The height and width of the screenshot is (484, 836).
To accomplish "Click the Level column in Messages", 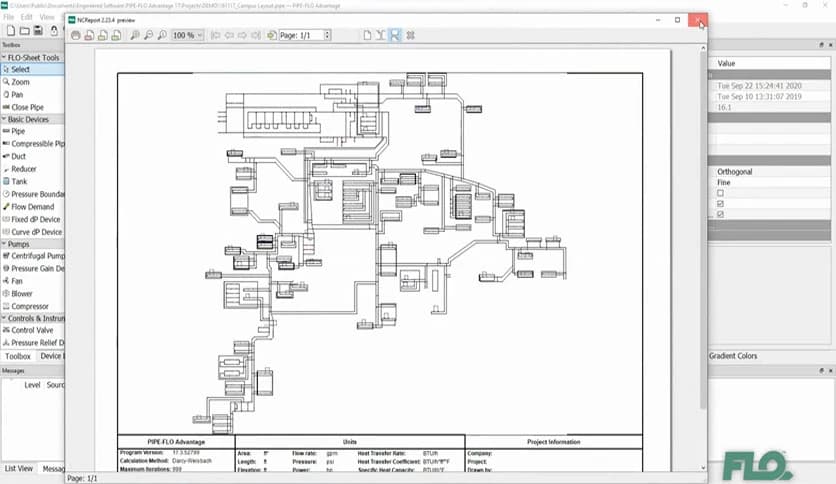I will click(x=32, y=385).
